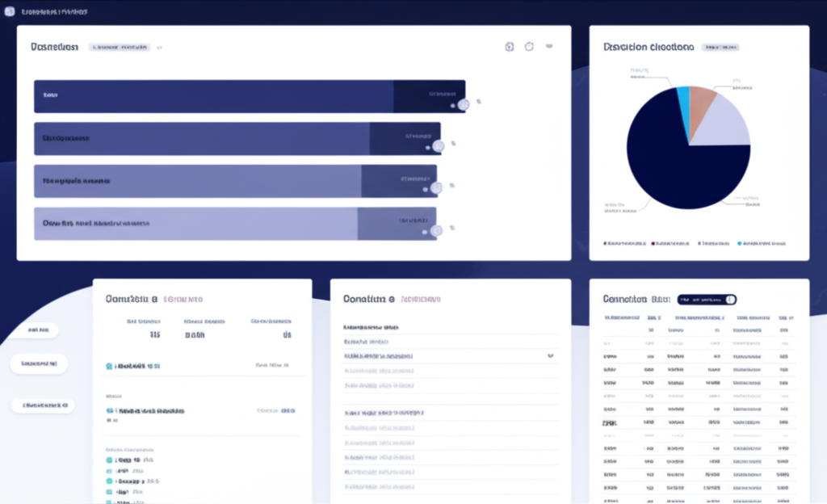827x504 pixels.
Task: Click the teal icon in bottom-left card's first entry
Action: click(110, 366)
